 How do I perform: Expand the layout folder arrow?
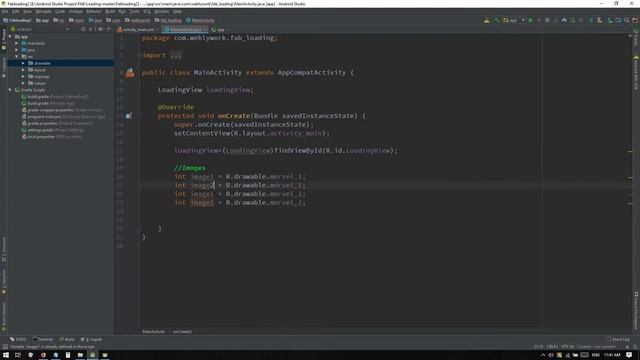click(23, 70)
